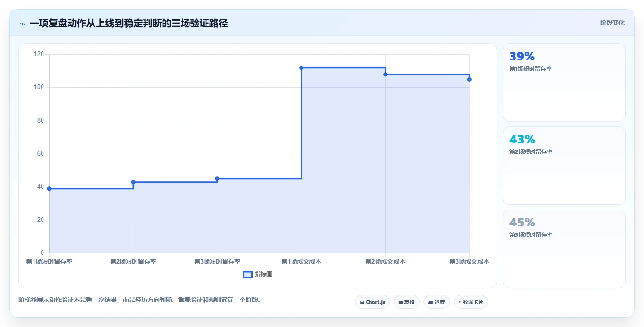Click the 指标值 legend label

[x=263, y=275]
